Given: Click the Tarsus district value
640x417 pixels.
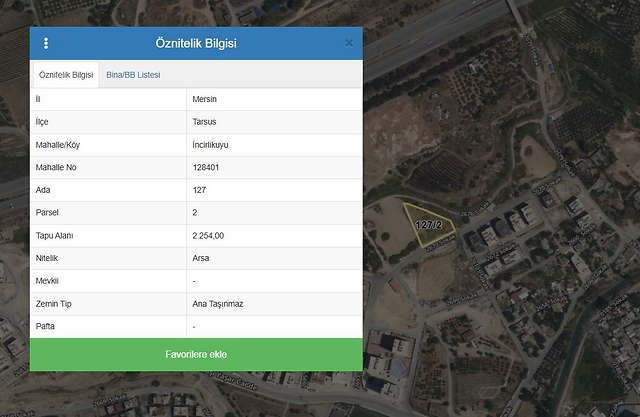Looking at the screenshot, I should 204,122.
